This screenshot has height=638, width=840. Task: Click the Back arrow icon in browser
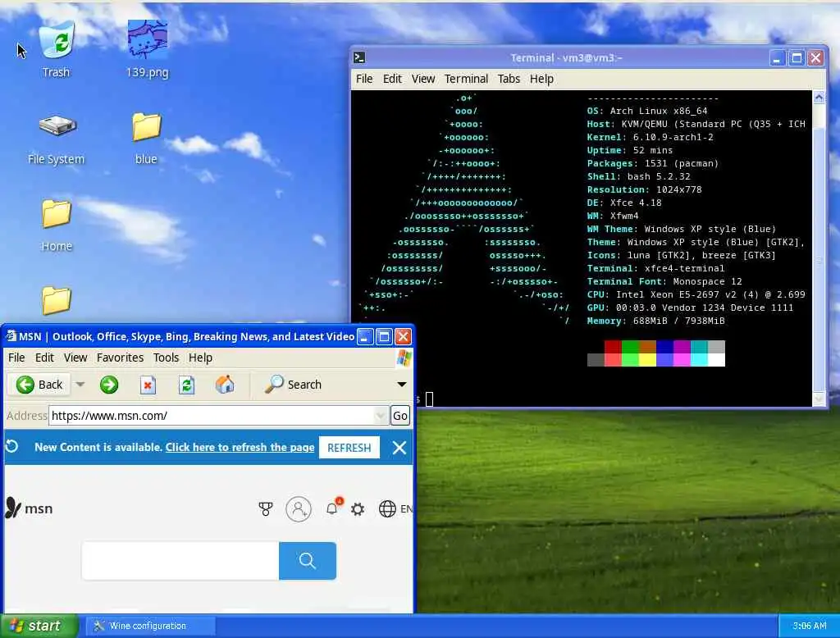point(25,384)
